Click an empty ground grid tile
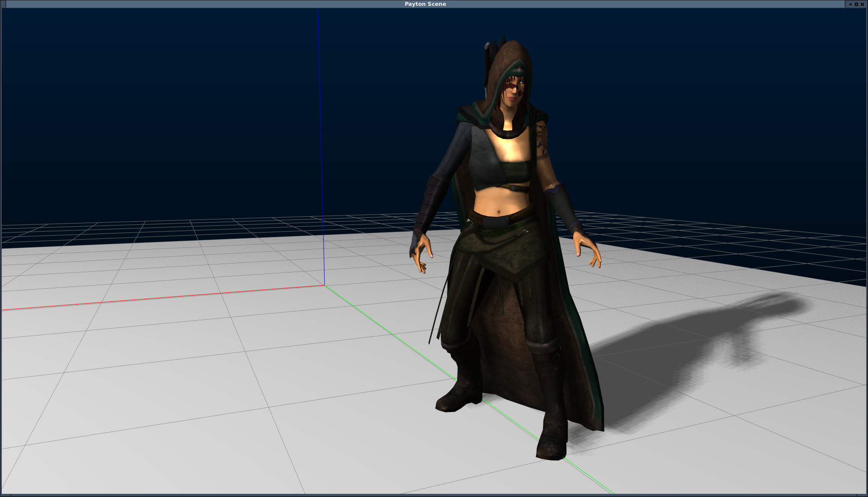 coord(180,382)
